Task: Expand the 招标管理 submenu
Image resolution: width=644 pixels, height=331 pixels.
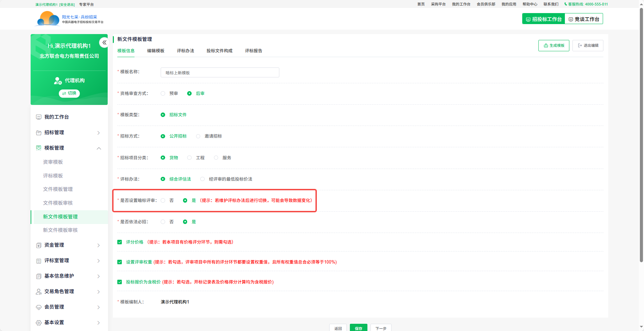Action: click(98, 132)
